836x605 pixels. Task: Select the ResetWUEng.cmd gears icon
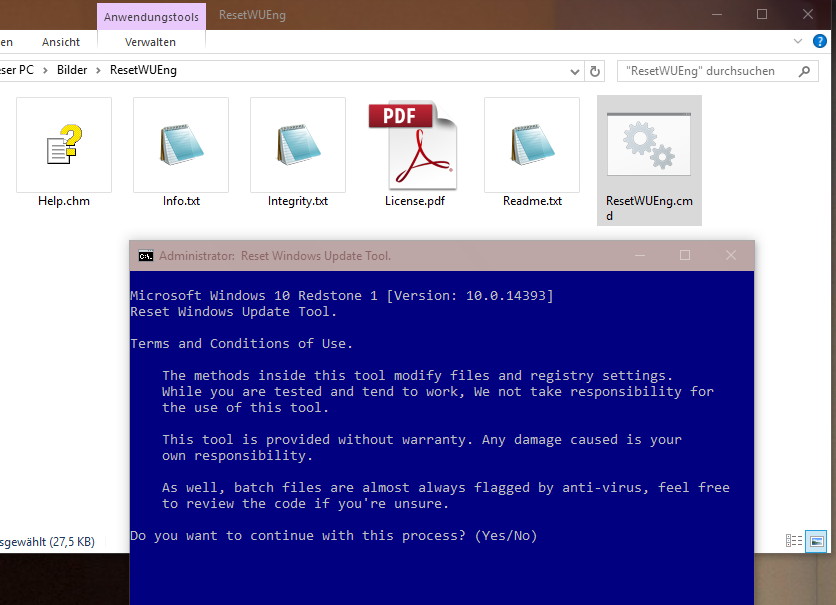[649, 144]
